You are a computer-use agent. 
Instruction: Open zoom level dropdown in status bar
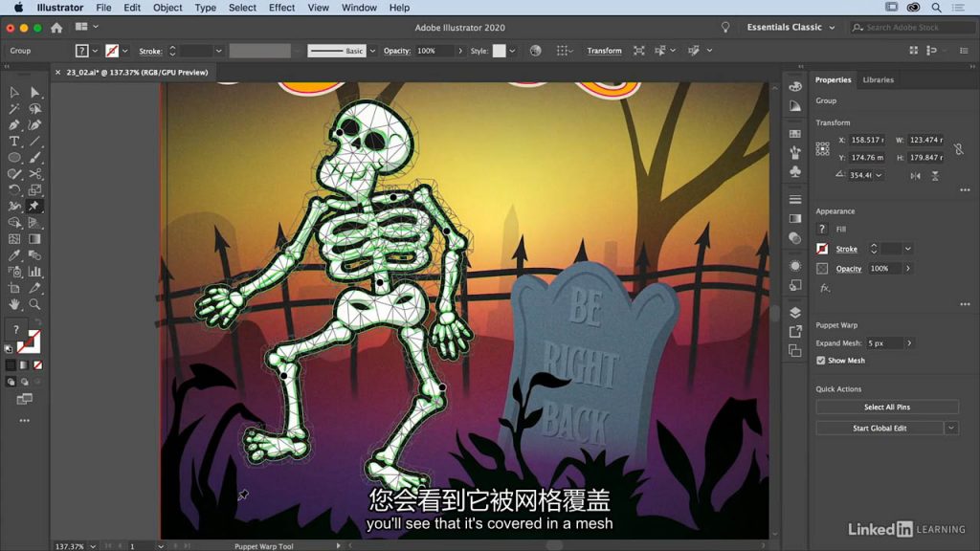click(x=93, y=546)
